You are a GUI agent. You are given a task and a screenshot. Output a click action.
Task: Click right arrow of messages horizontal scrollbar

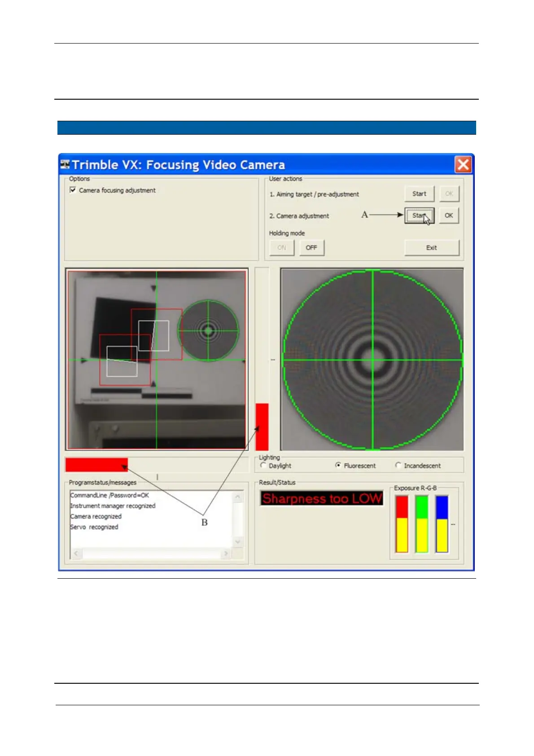[x=226, y=553]
